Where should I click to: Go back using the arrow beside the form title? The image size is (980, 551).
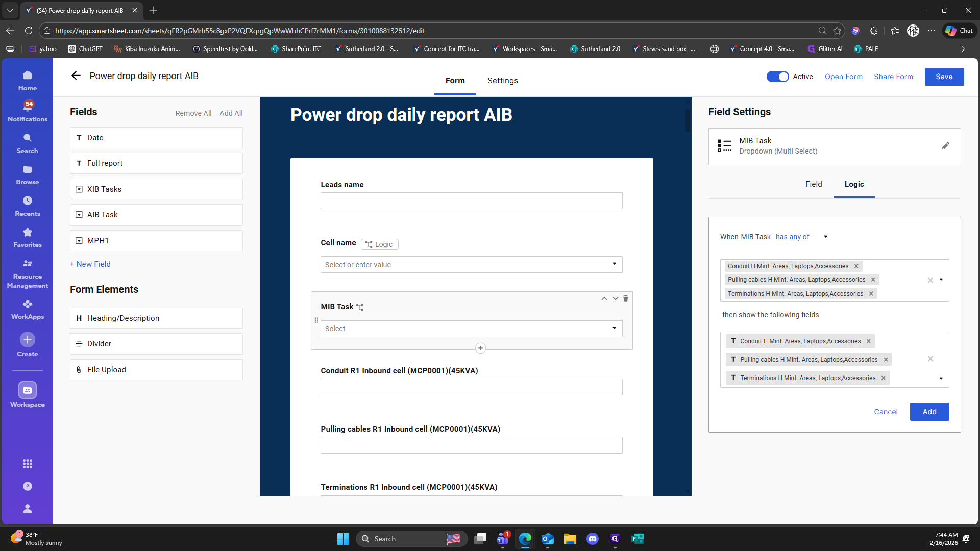(76, 76)
